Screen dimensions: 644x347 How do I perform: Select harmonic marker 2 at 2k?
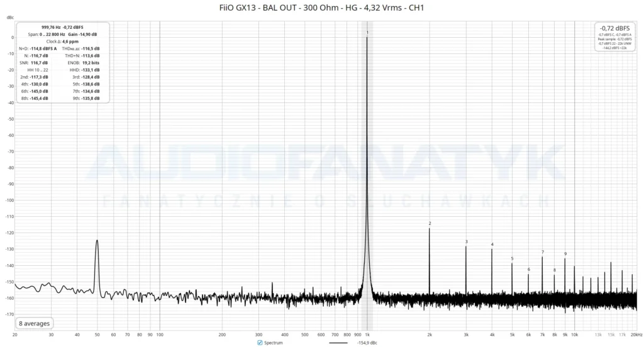pyautogui.click(x=430, y=223)
